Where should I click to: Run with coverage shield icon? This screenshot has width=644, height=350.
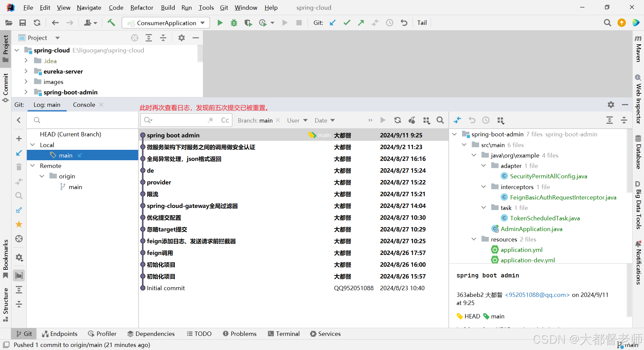[x=248, y=23]
